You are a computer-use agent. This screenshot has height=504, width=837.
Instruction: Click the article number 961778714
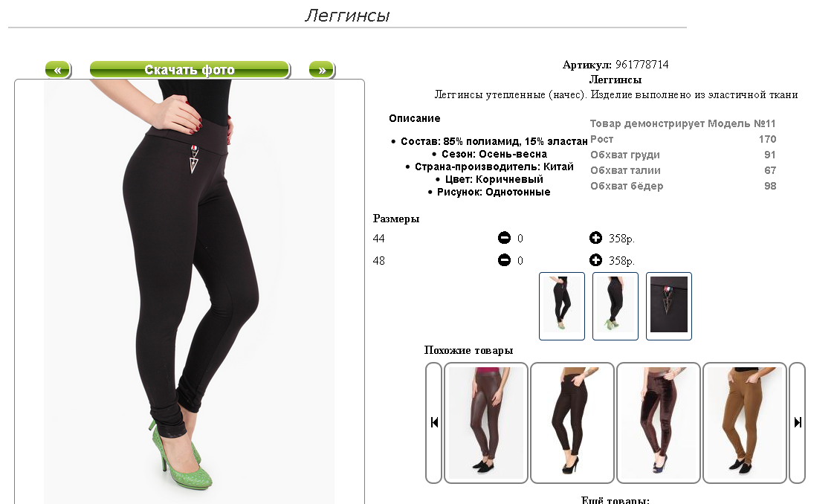point(642,65)
